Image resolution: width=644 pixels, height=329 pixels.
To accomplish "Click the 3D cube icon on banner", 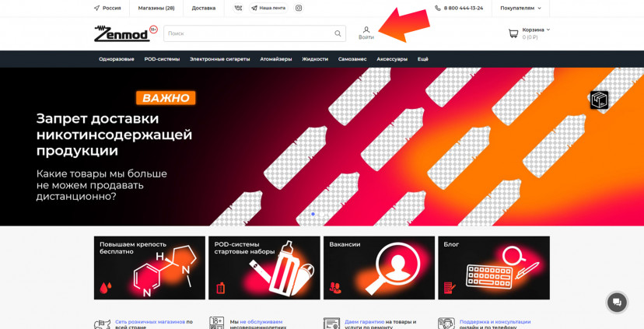I will point(599,100).
